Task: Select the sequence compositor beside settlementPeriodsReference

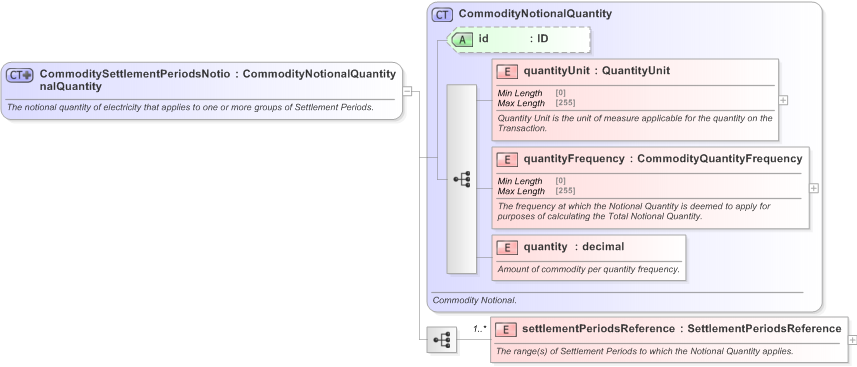Action: 442,340
